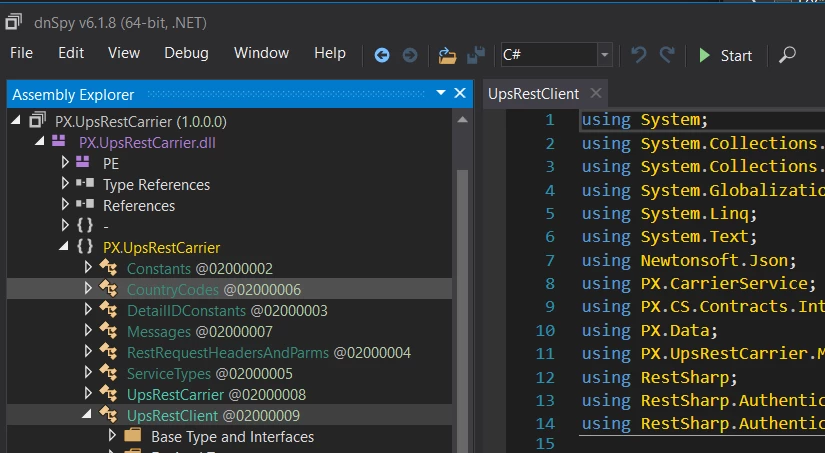Screen dimensions: 825x453
Task: Click code line 7 'using Newtonsoft.Json;'
Action: pos(689,260)
